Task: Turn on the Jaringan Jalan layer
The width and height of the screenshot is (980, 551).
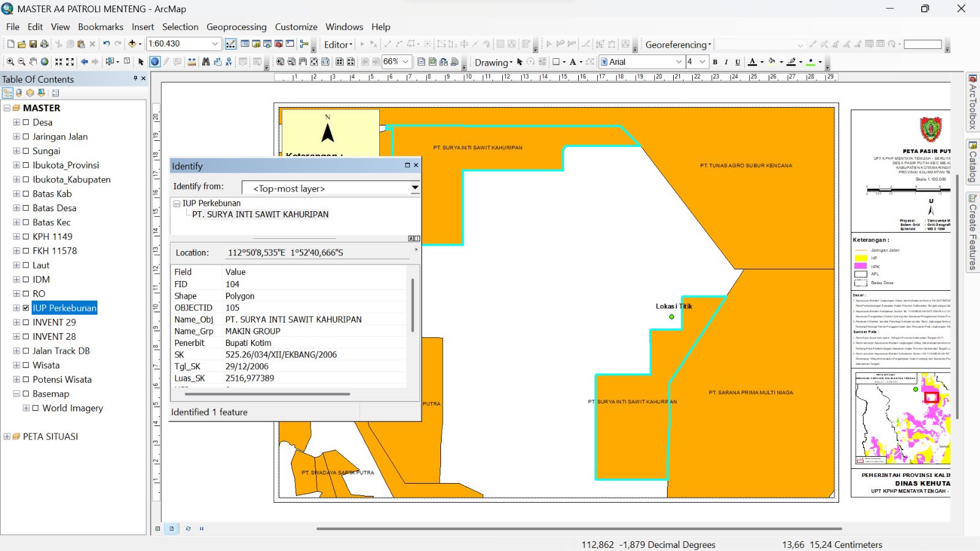Action: (26, 137)
